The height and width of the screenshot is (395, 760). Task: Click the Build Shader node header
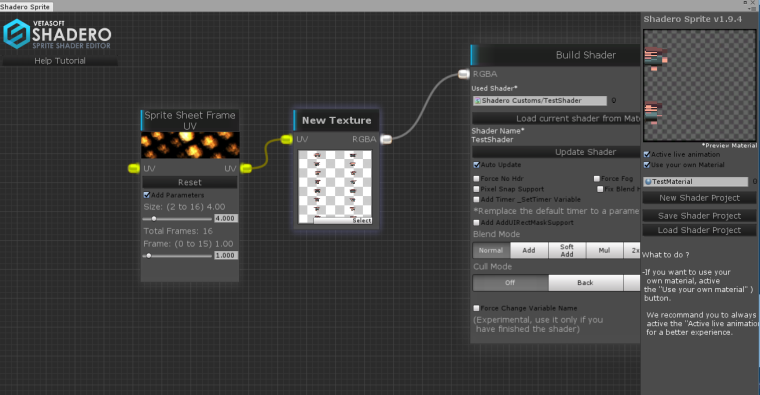[x=556, y=55]
